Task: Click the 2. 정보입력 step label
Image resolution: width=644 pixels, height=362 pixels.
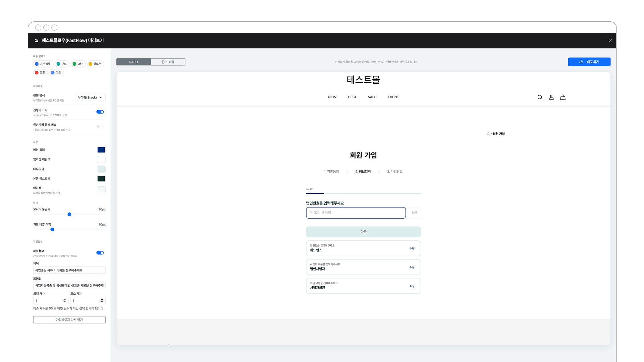Action: pos(363,172)
